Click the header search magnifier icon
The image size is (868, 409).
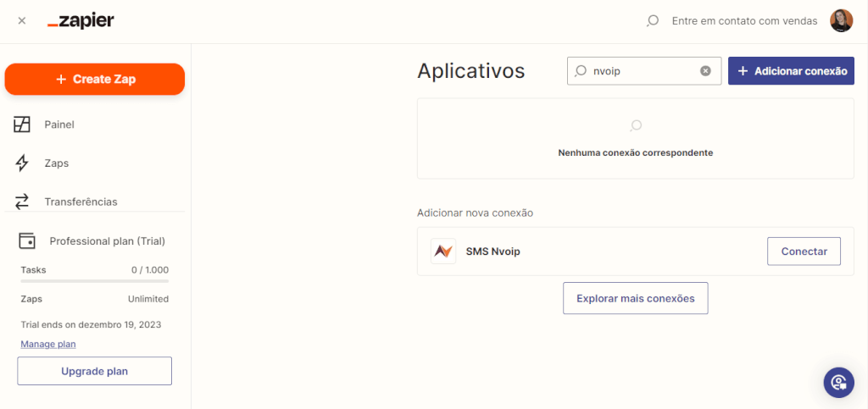653,21
